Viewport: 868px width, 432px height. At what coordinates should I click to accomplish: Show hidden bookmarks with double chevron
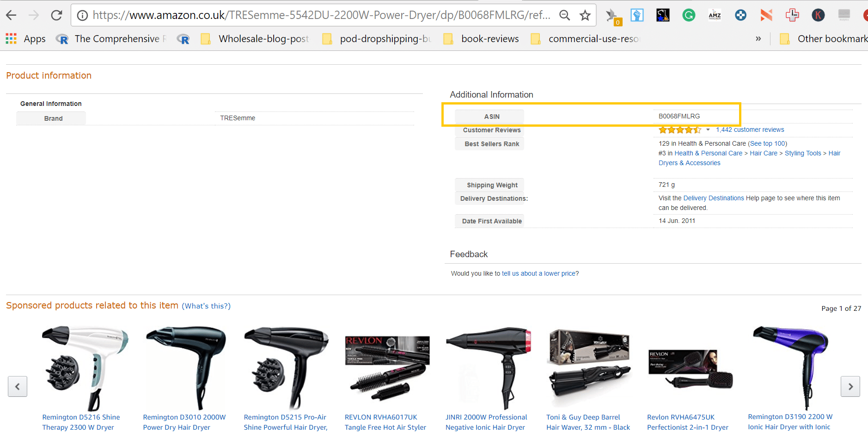[x=758, y=39]
